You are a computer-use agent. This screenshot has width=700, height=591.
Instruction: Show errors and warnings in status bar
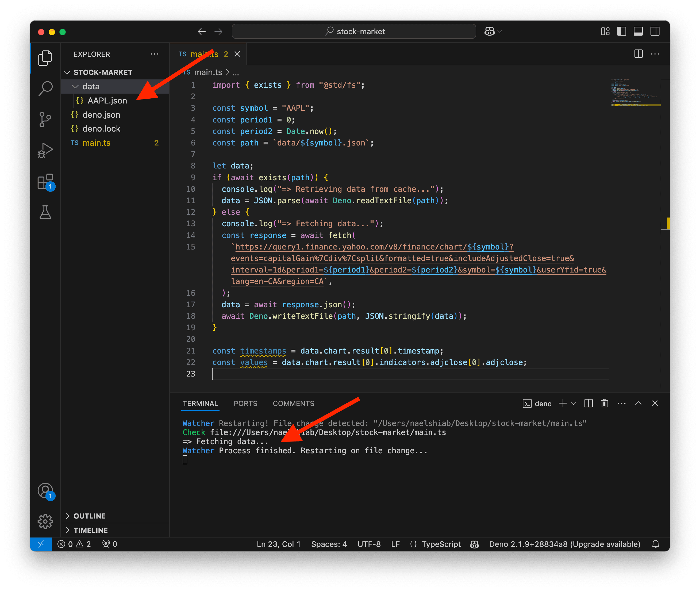point(74,544)
